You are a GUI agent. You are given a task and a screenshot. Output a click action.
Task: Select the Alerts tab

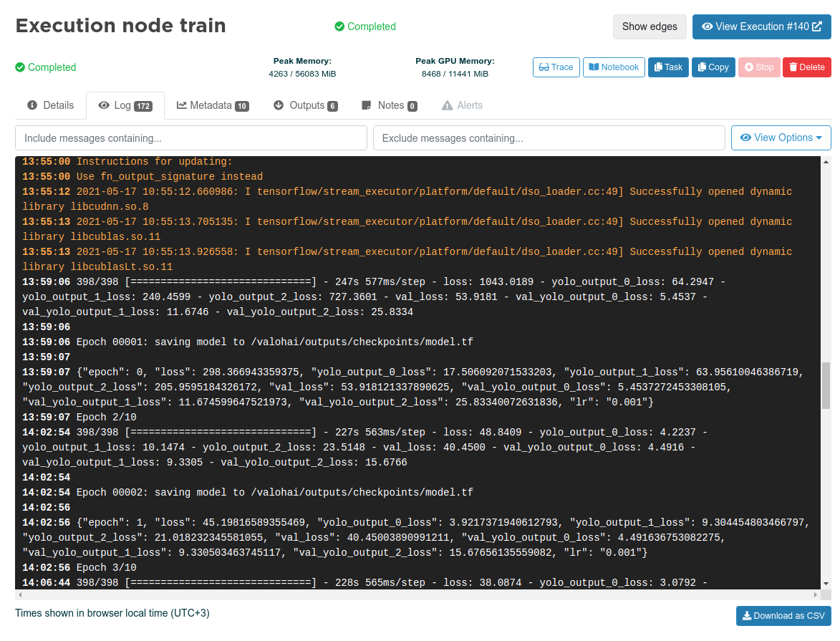tap(462, 105)
